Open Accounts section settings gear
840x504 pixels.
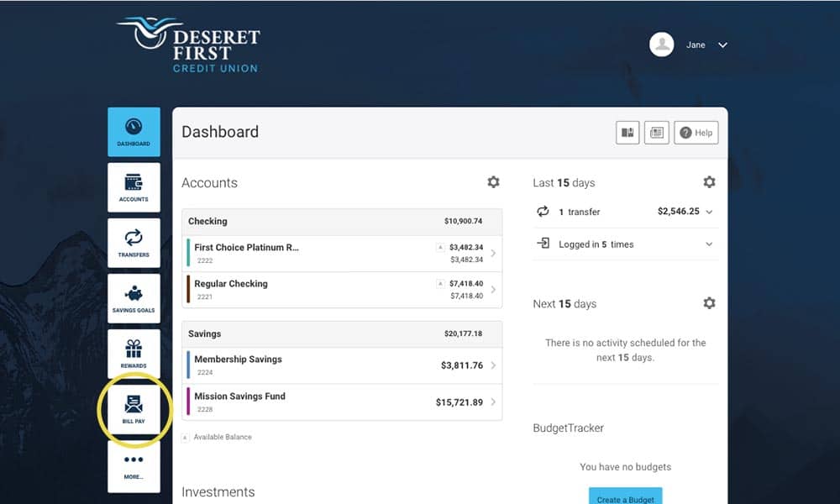[493, 182]
